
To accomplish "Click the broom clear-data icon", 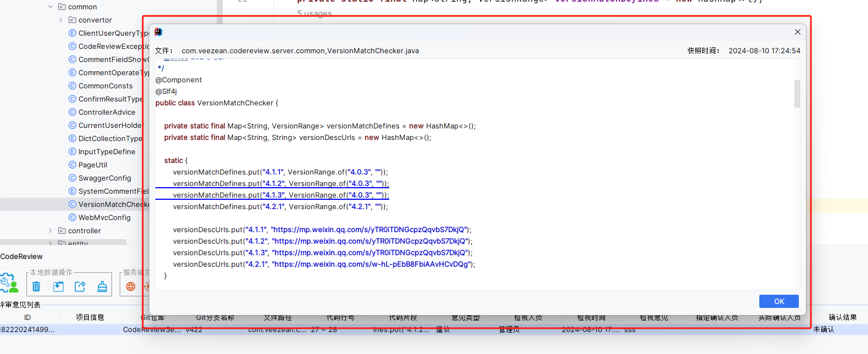I will [102, 286].
